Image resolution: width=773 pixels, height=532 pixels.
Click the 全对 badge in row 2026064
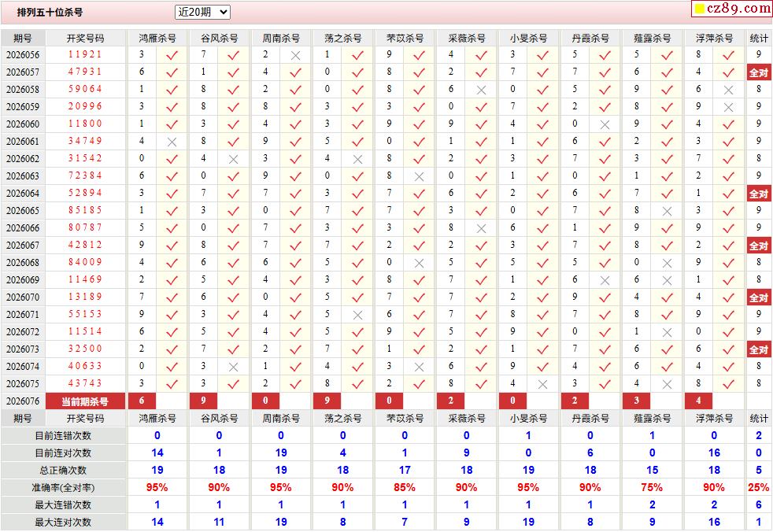pos(759,194)
